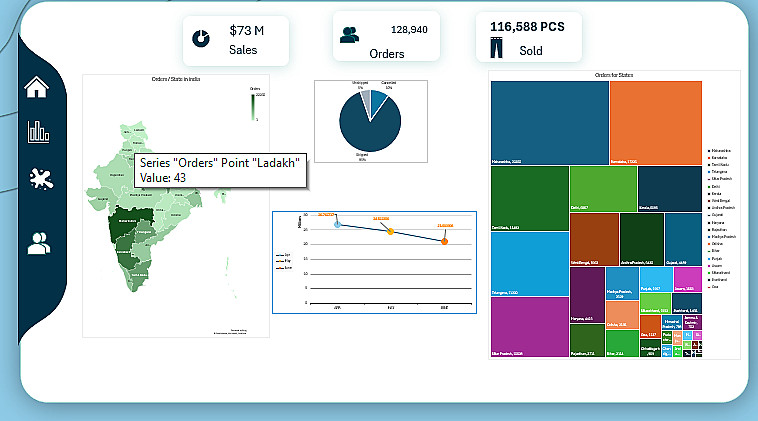The width and height of the screenshot is (758, 421).
Task: Click the 'Orders / State in India' map title
Action: pyautogui.click(x=176, y=79)
